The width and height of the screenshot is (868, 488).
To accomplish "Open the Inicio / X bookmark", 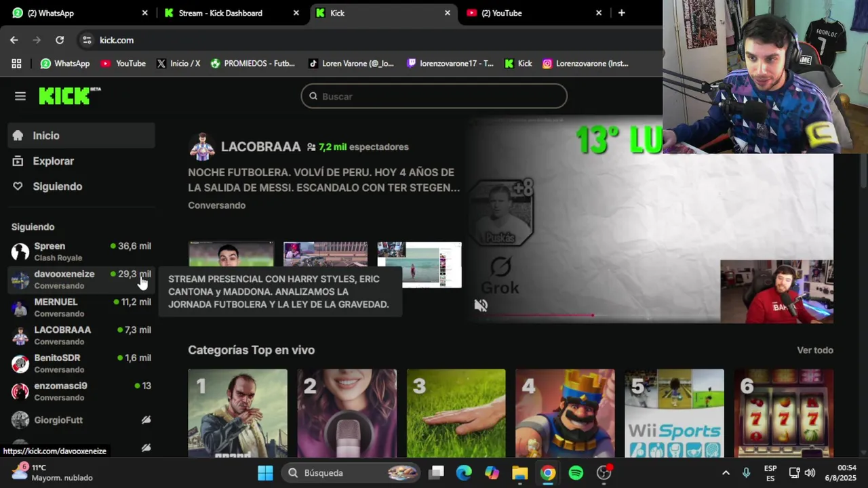I will tap(178, 63).
